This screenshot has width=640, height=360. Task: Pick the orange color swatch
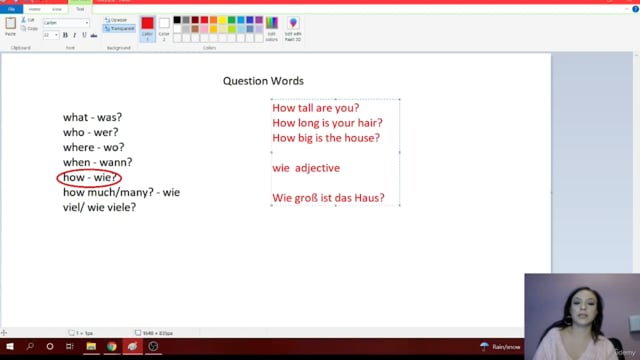pyautogui.click(x=213, y=20)
